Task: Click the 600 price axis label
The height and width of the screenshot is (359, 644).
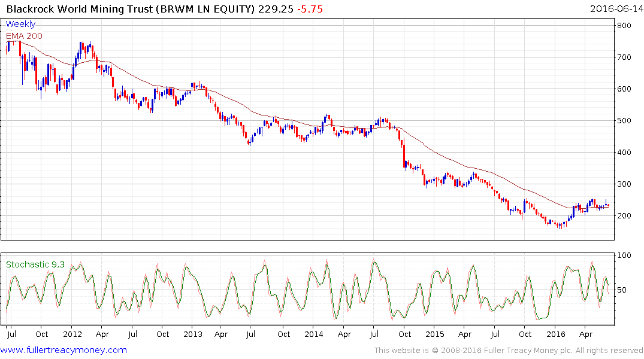Action: pos(624,89)
